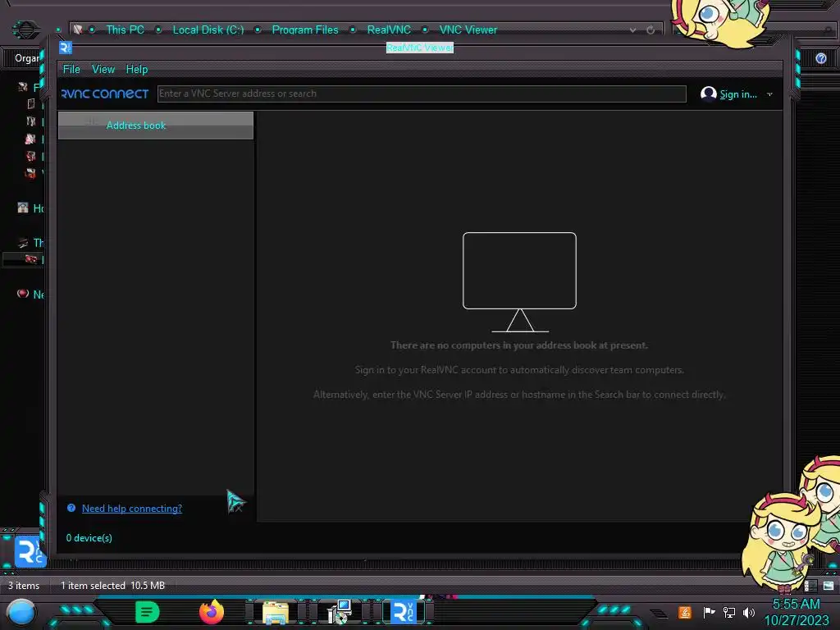Click the help question icon beside Need help connecting
The width and height of the screenshot is (840, 630).
71,508
